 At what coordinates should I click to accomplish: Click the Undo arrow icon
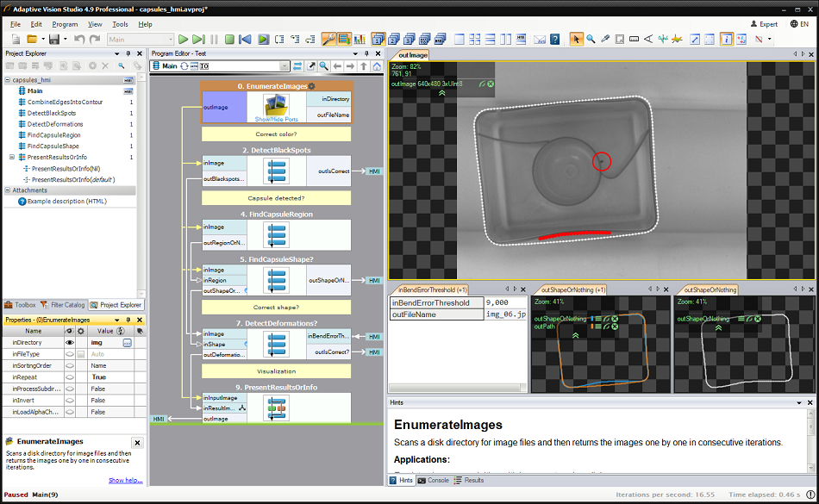[79, 40]
